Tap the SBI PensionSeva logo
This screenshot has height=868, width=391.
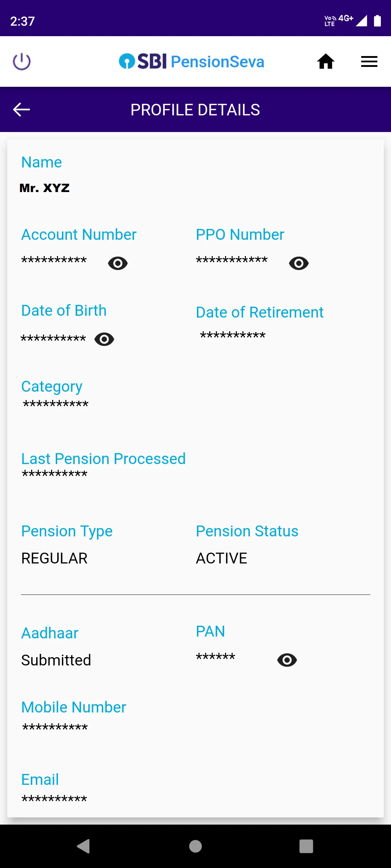[192, 61]
